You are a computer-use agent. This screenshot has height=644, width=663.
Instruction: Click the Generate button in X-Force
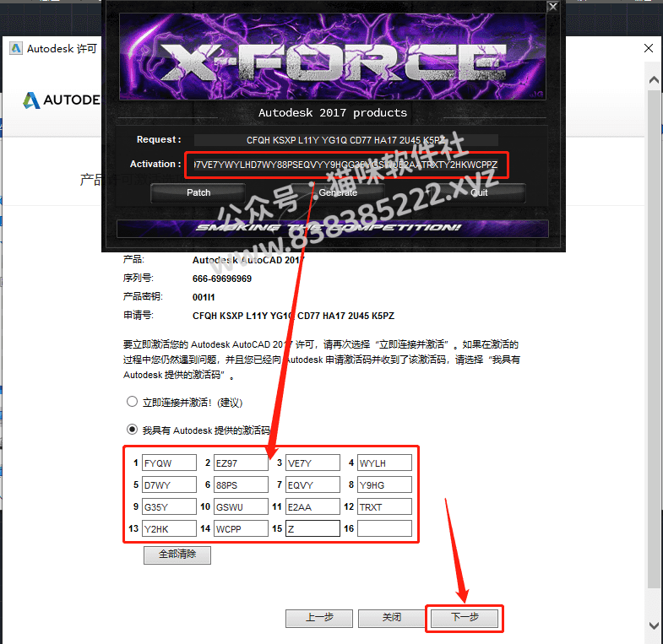point(338,192)
